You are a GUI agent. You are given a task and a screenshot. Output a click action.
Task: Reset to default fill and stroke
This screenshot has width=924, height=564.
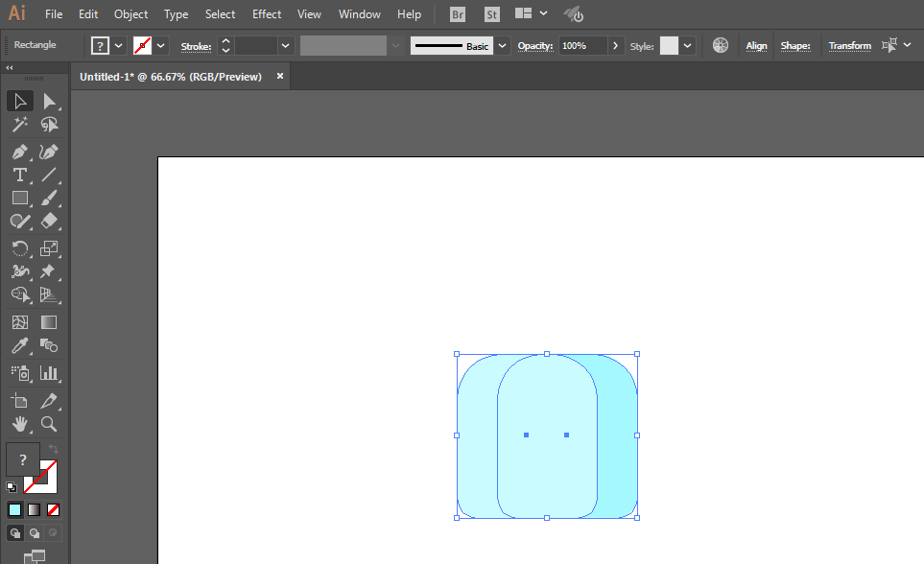coord(12,487)
